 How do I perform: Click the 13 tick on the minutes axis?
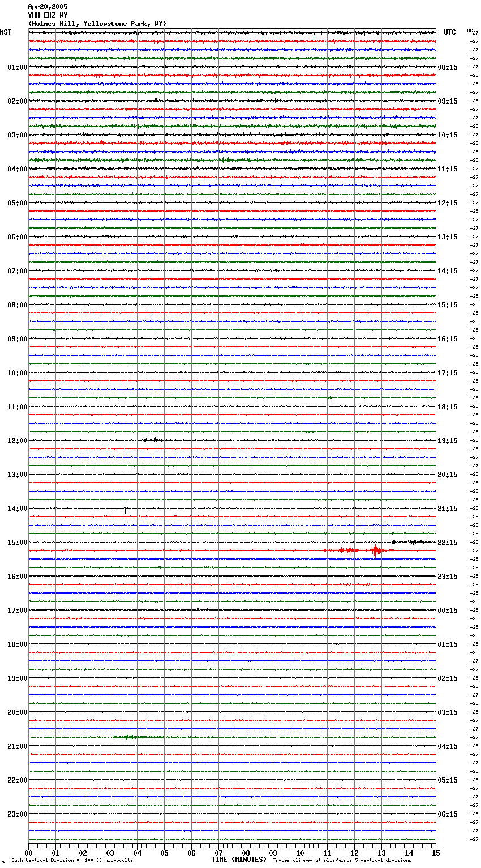[x=382, y=853]
